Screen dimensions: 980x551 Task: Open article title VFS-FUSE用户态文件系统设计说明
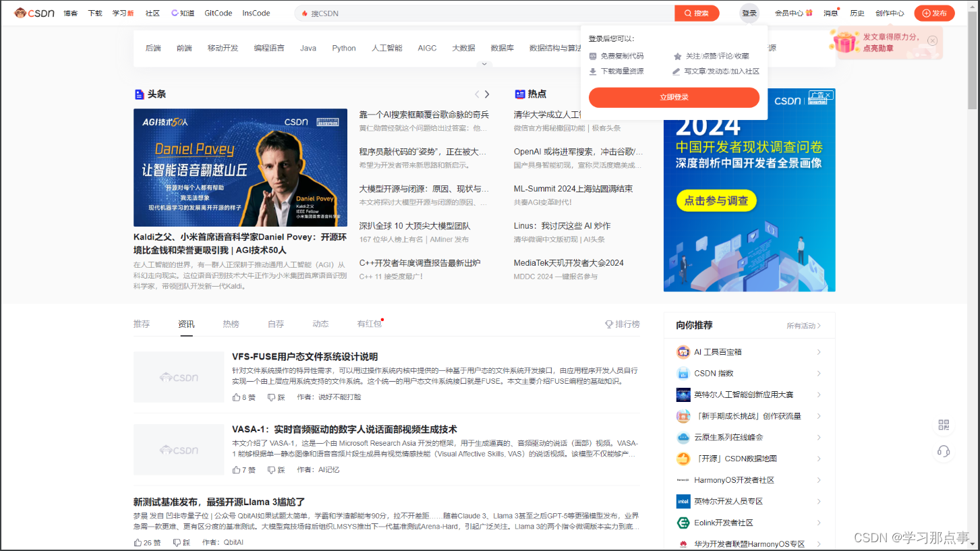tap(305, 357)
